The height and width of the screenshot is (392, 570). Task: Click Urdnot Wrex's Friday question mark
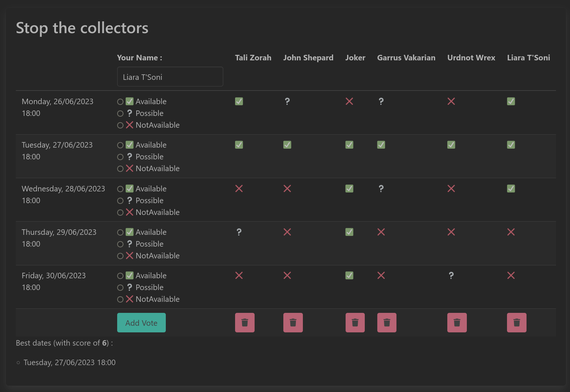click(x=451, y=275)
